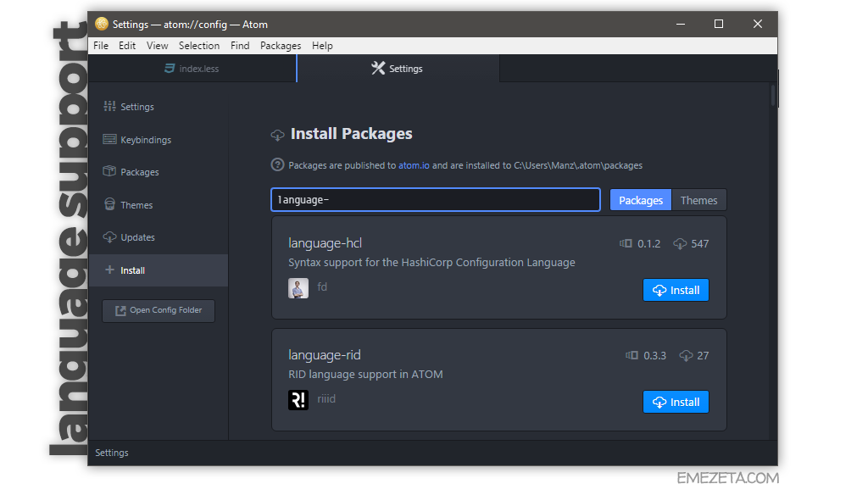Open the Selection menu
This screenshot has height=495, width=868.
tap(198, 46)
